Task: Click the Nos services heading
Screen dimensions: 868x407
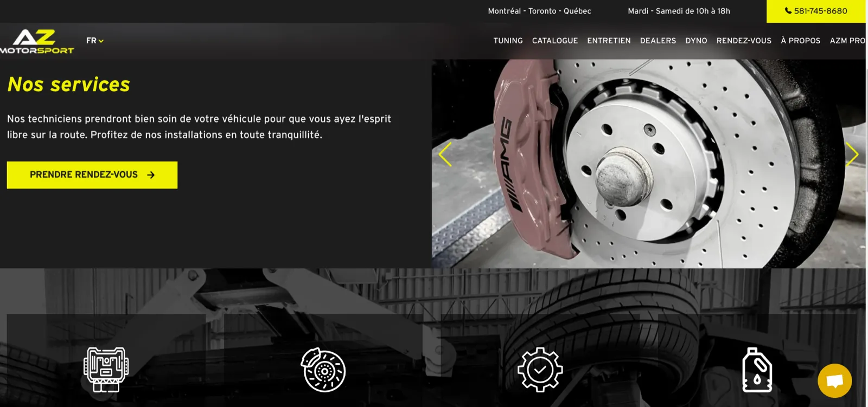Action: pyautogui.click(x=69, y=85)
